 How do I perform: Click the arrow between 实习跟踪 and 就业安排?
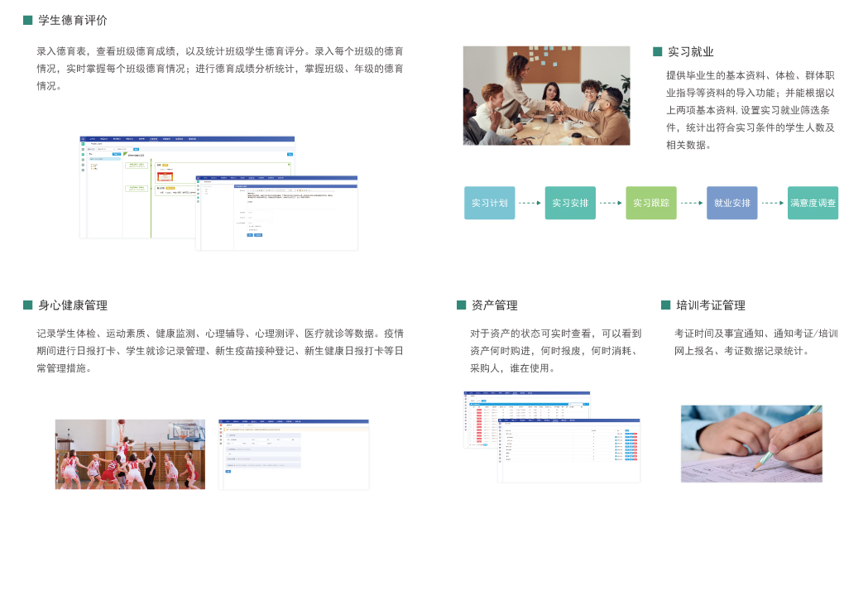click(692, 203)
